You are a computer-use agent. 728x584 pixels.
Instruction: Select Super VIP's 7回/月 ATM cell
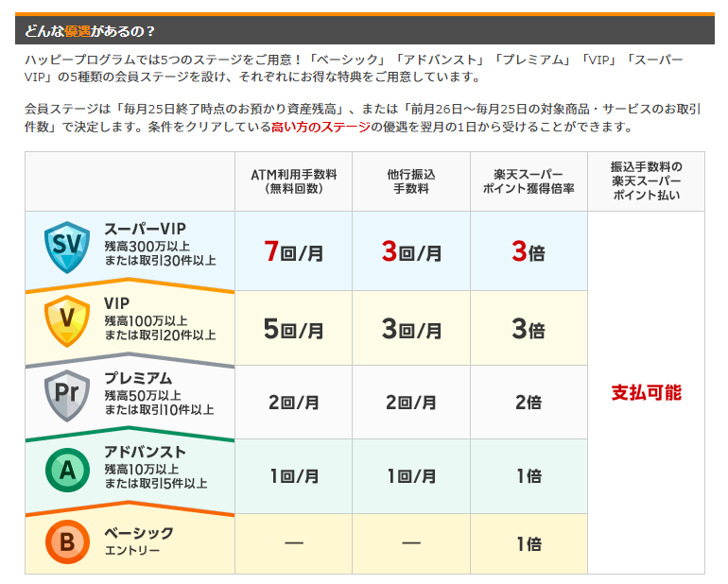click(x=293, y=252)
